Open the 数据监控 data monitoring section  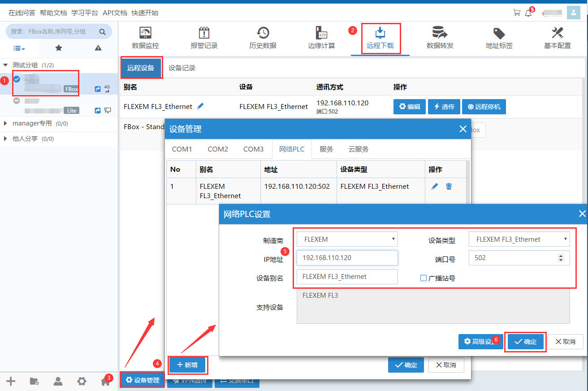tap(145, 38)
